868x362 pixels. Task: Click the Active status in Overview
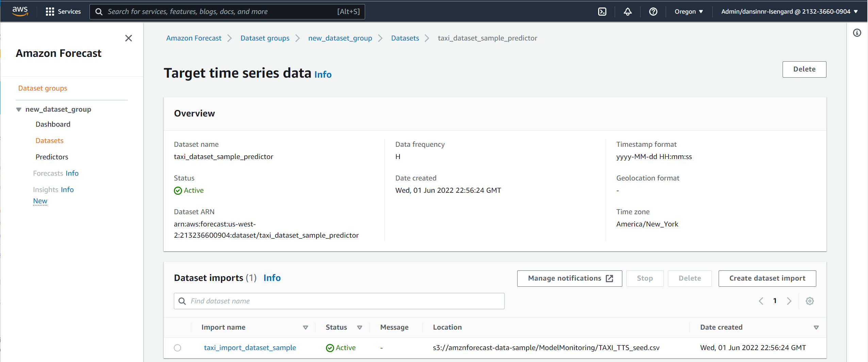[189, 190]
